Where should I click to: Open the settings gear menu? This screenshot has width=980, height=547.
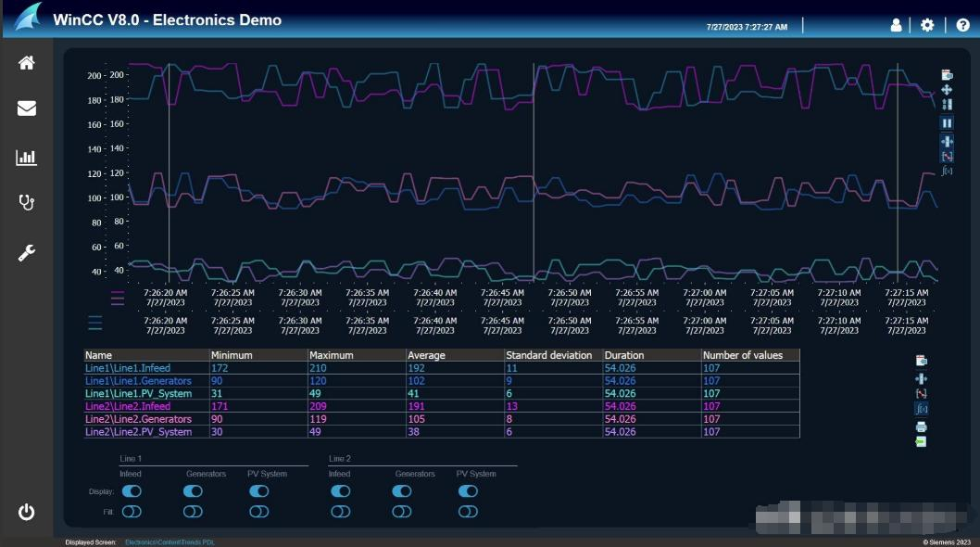pyautogui.click(x=926, y=27)
